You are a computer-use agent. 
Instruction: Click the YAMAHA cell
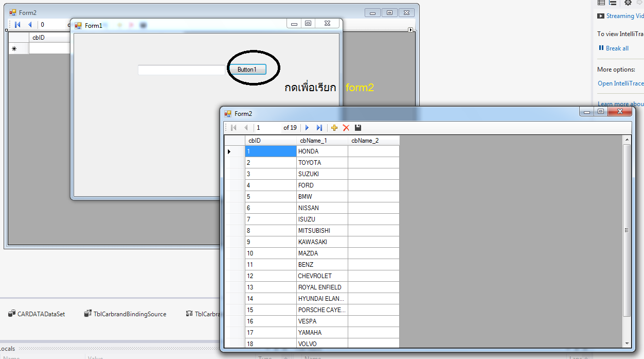[x=323, y=333]
